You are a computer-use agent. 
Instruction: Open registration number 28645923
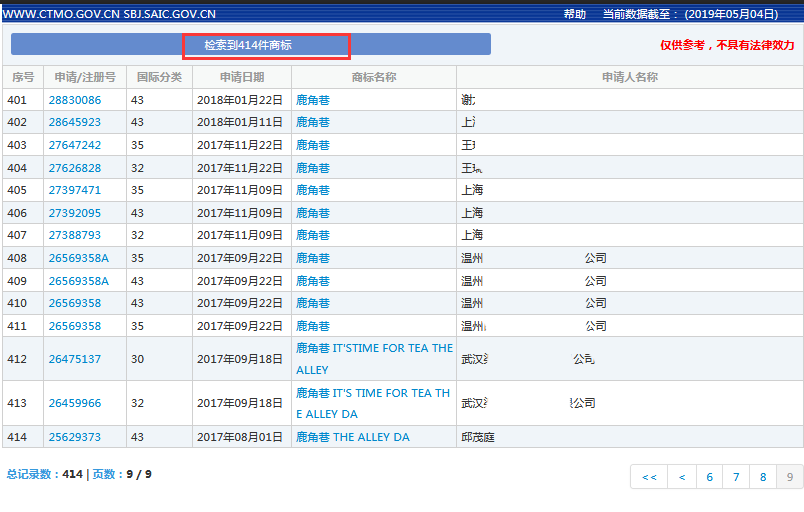pos(75,122)
